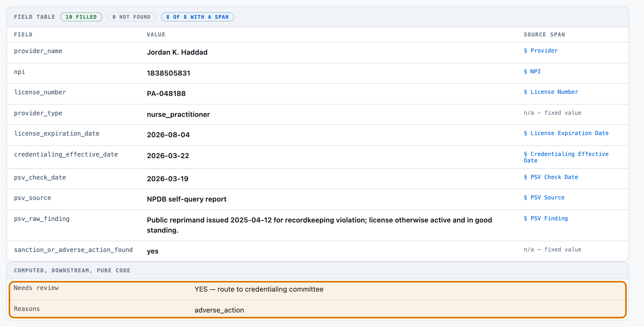Click the FIELD column header
The height and width of the screenshot is (327, 644).
(23, 35)
